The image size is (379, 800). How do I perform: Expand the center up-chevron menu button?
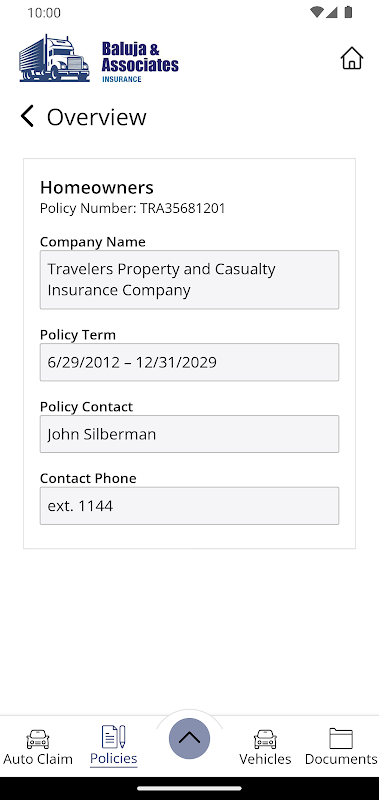pyautogui.click(x=189, y=738)
